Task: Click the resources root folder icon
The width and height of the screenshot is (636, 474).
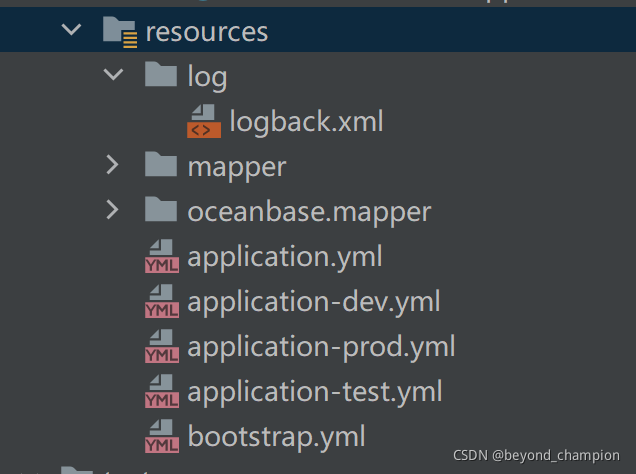Action: (120, 32)
